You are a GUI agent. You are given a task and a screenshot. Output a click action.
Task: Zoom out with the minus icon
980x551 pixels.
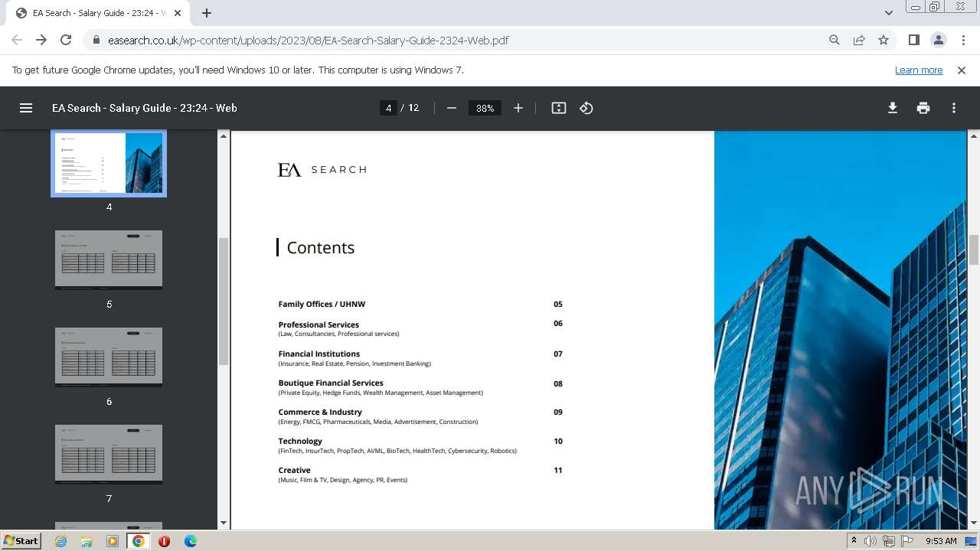[452, 108]
